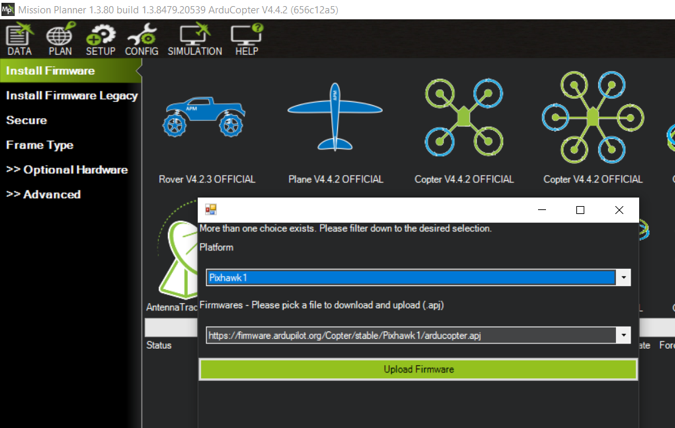The width and height of the screenshot is (675, 428).
Task: Select the hexacopter firmware icon
Action: point(593,117)
